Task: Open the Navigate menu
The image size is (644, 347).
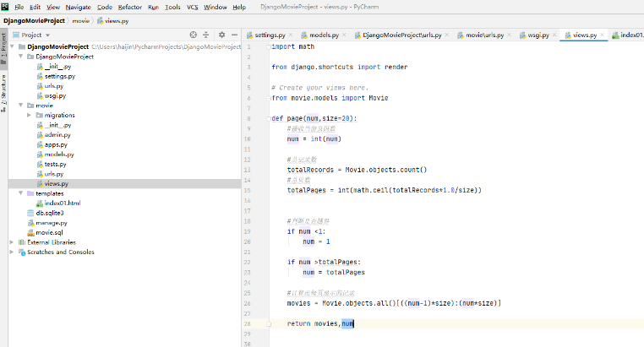Action: coord(78,7)
